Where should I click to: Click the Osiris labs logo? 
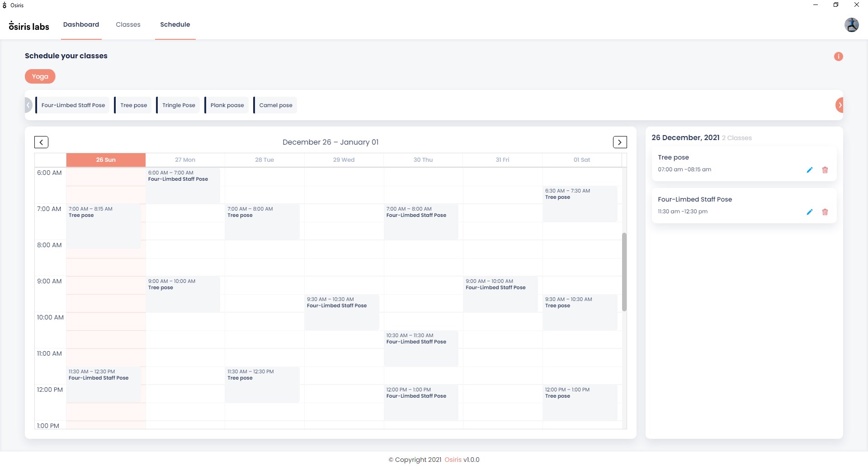click(29, 26)
